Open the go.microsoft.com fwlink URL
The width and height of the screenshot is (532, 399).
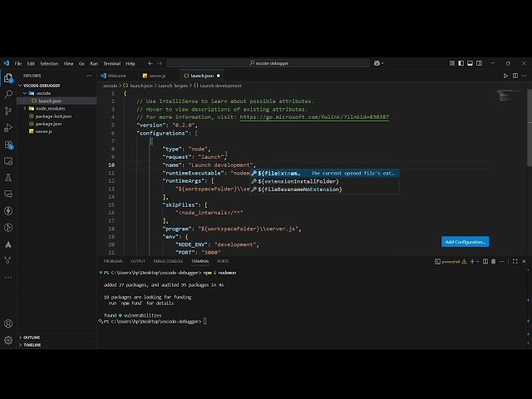click(x=314, y=117)
